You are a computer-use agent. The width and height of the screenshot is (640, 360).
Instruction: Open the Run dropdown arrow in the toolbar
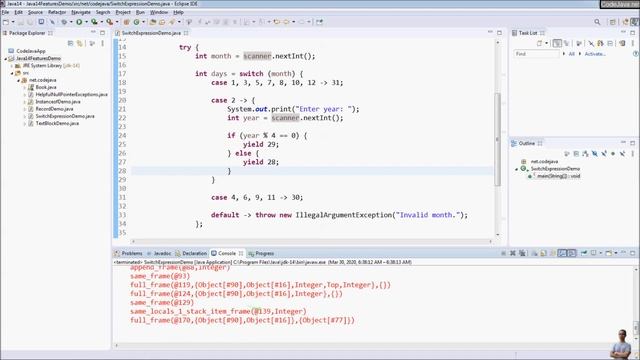click(x=86, y=22)
